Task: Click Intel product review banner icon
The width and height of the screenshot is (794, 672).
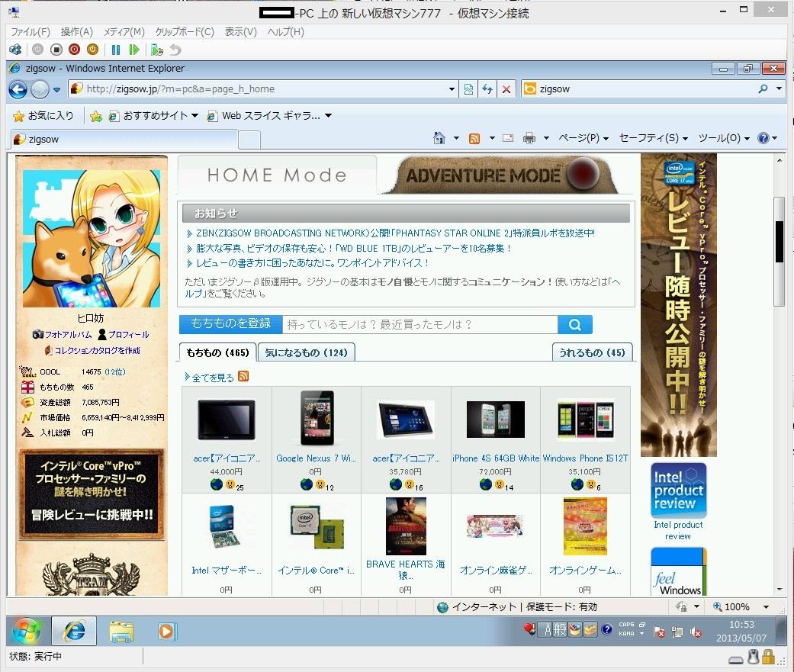Action: click(678, 490)
